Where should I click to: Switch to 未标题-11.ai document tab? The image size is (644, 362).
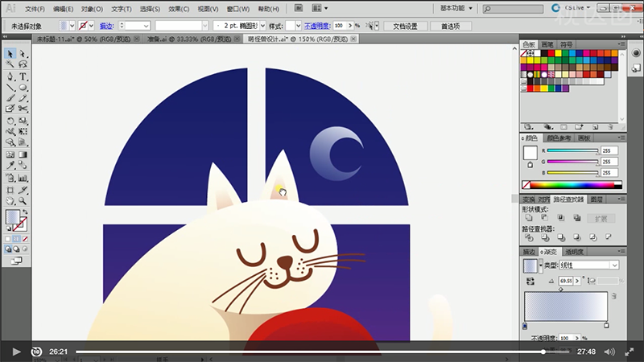coord(84,39)
